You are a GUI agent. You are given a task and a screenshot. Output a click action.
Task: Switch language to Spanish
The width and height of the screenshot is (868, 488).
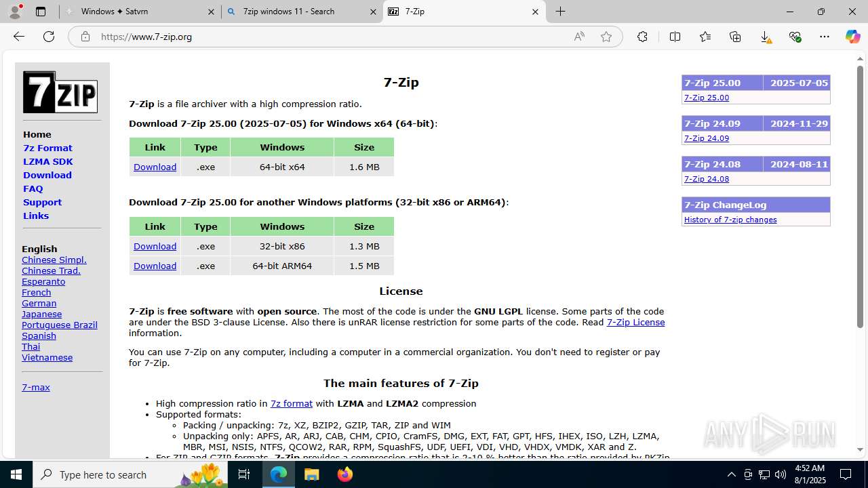click(39, 335)
